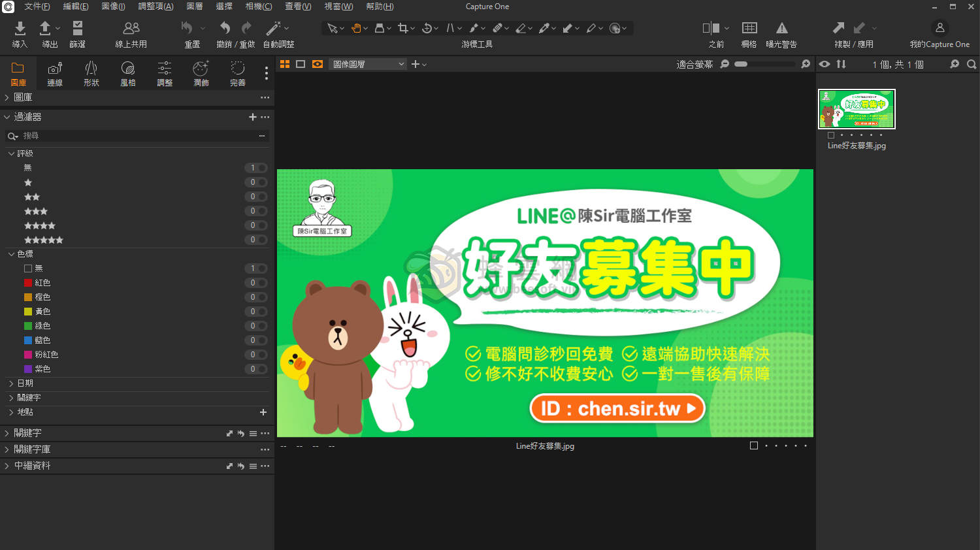Click the Auto Adjust magic wand
This screenshot has height=550, width=980.
pos(273,28)
